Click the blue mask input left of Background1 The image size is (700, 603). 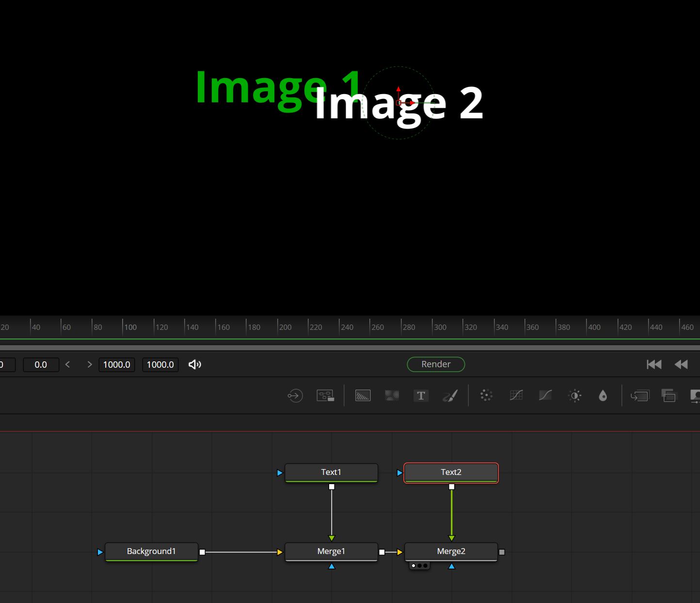tap(100, 552)
